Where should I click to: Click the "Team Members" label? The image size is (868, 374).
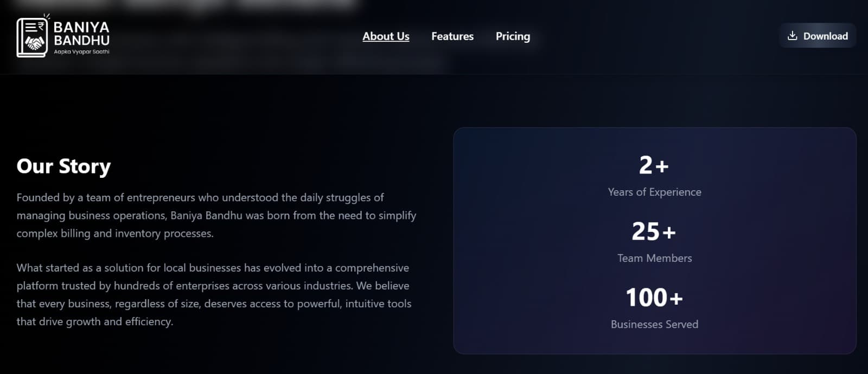[x=654, y=258]
